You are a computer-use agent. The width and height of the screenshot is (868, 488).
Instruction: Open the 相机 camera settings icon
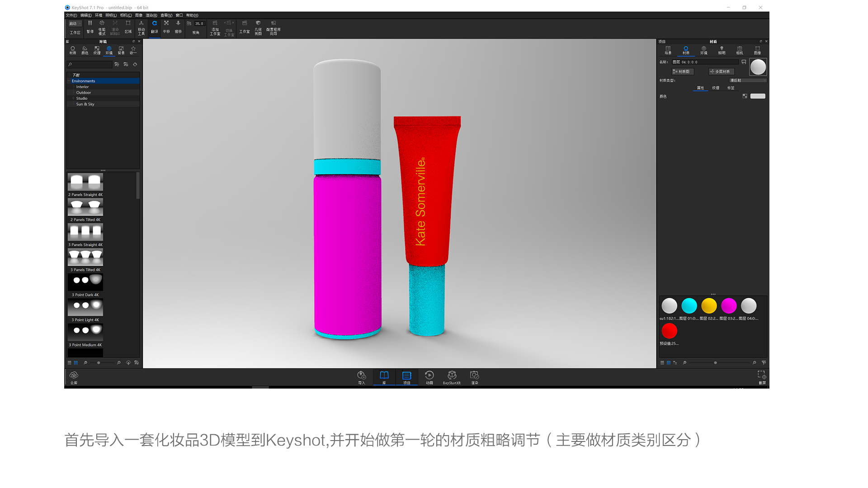(740, 50)
